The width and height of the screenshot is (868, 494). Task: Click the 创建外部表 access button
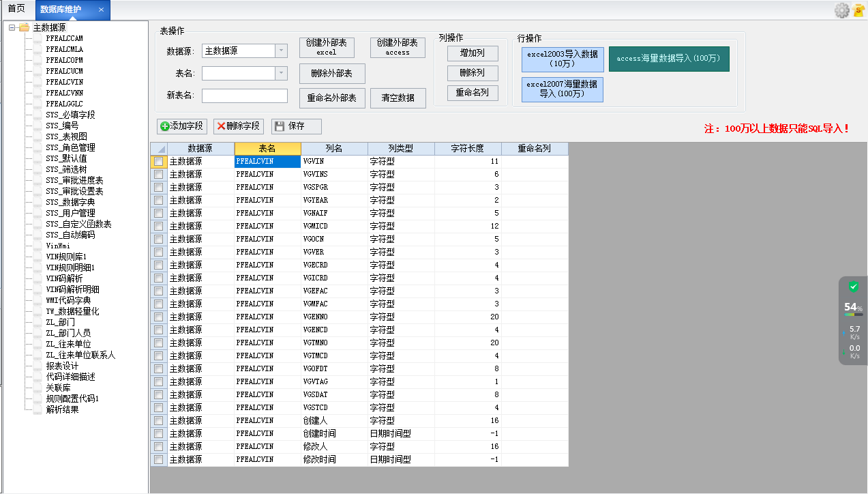point(398,47)
